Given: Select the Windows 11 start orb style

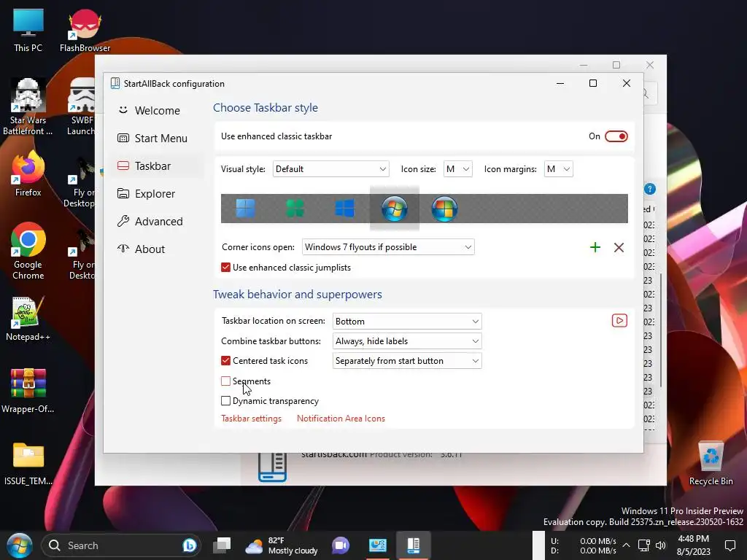Looking at the screenshot, I should [x=245, y=209].
